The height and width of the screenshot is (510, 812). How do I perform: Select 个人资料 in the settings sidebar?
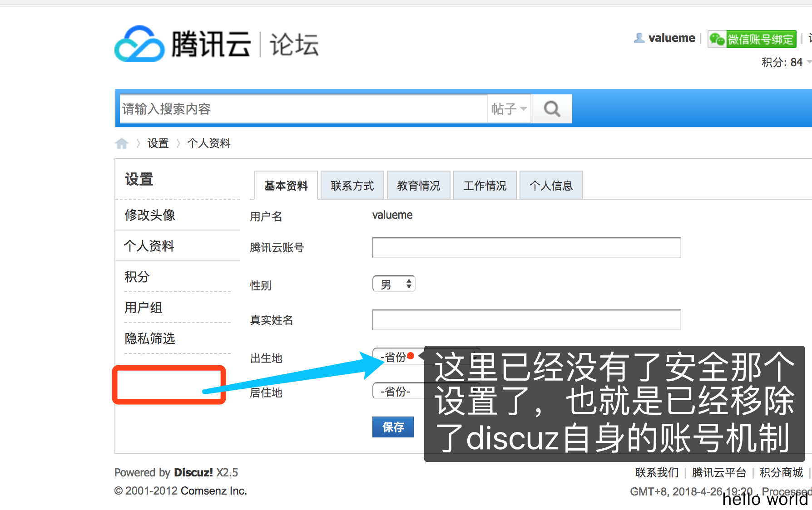click(x=149, y=246)
